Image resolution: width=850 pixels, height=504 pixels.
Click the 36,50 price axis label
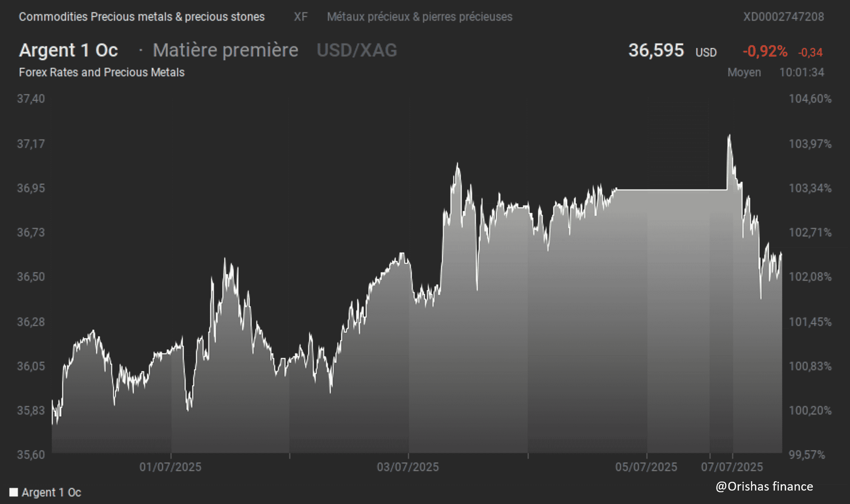[31, 277]
